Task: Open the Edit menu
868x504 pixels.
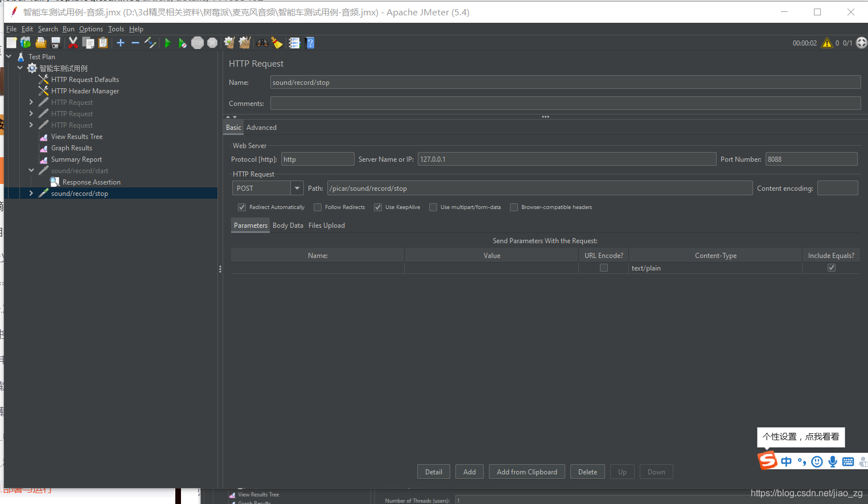Action: pyautogui.click(x=27, y=29)
